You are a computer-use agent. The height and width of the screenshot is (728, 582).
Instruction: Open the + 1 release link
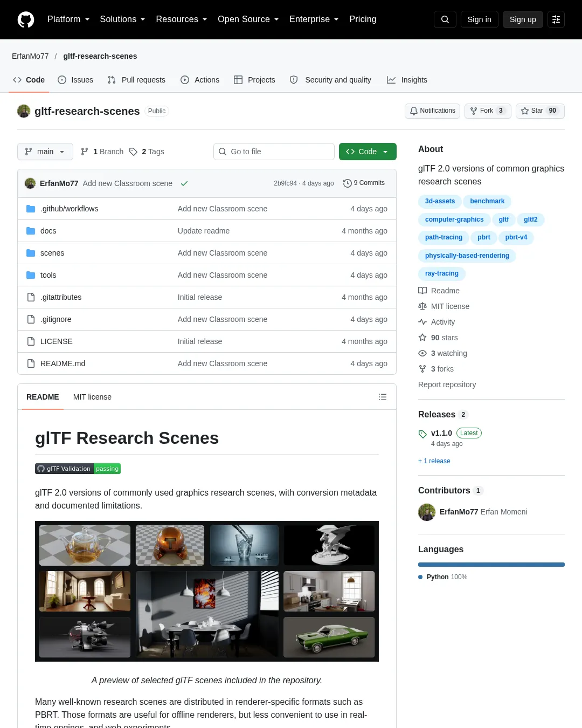(x=434, y=461)
